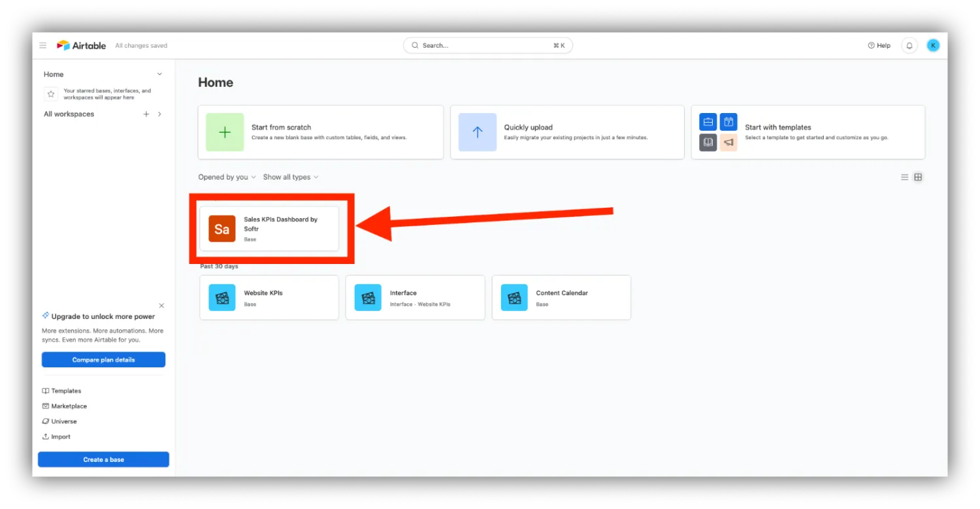Open the Show all types dropdown

(x=291, y=177)
